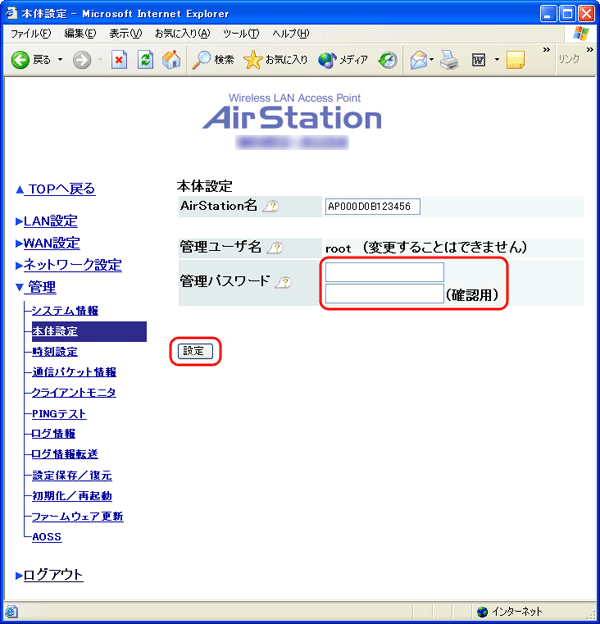Open the ファイル(F) menu

[x=31, y=34]
